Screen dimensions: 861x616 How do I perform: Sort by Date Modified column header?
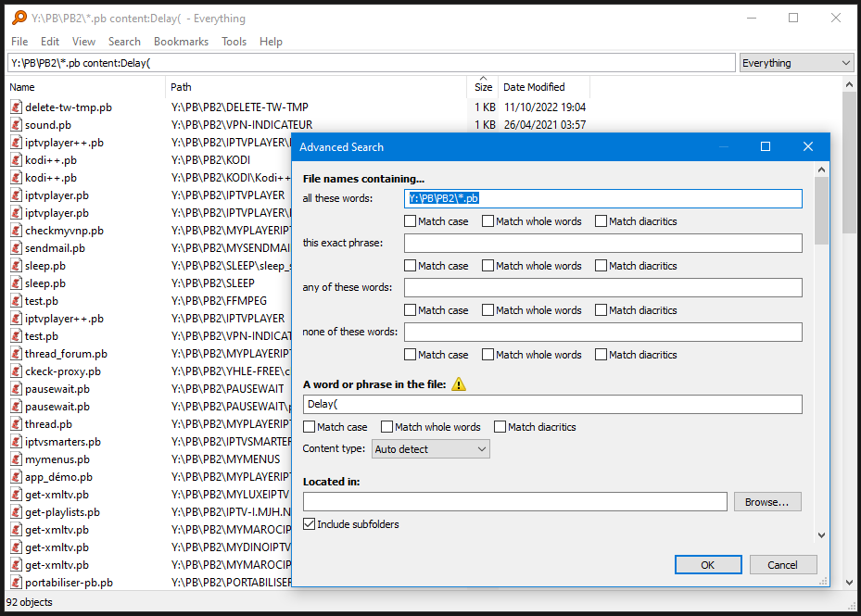point(544,87)
